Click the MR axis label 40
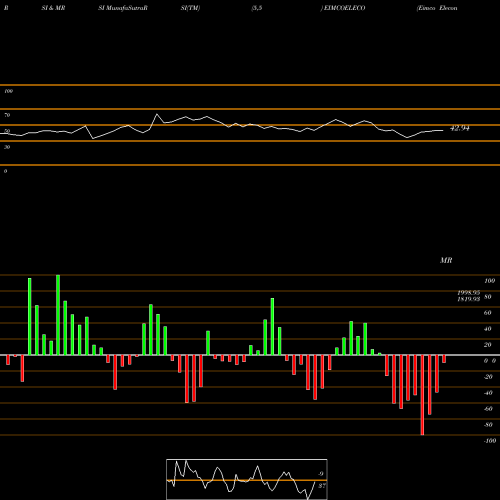 pyautogui.click(x=487, y=329)
